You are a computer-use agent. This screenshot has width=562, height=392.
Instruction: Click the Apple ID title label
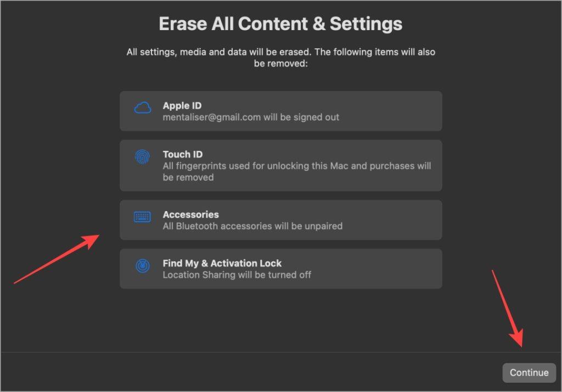[182, 106]
